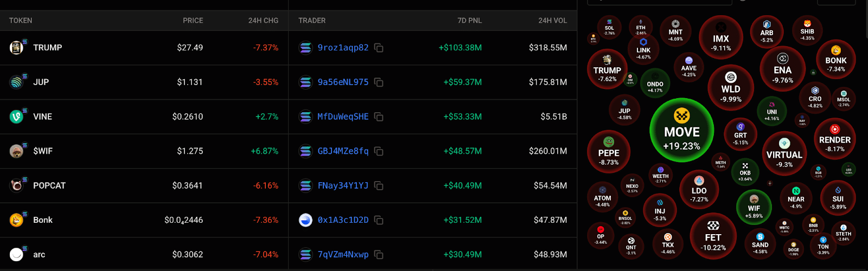Select the TRUMP -7.62% bubble
The height and width of the screenshot is (271, 868).
tap(607, 70)
